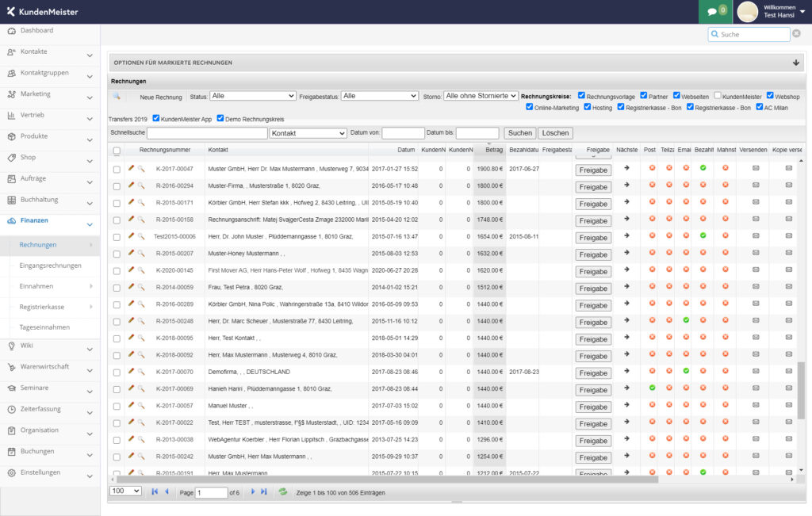
Task: Go to last page of results
Action: (264, 491)
